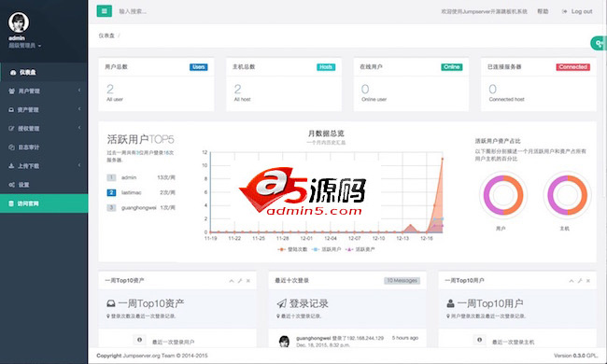
Task: Toggle 登陆次数 series in chart legend
Action: (292, 249)
